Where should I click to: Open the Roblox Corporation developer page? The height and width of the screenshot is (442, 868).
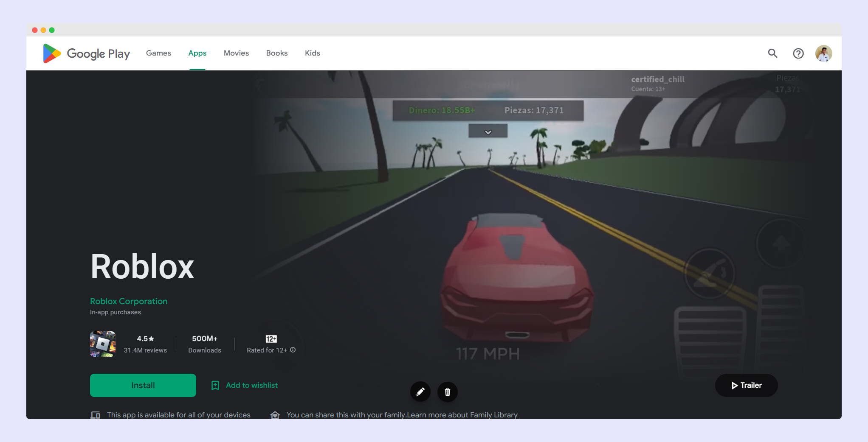pyautogui.click(x=128, y=301)
